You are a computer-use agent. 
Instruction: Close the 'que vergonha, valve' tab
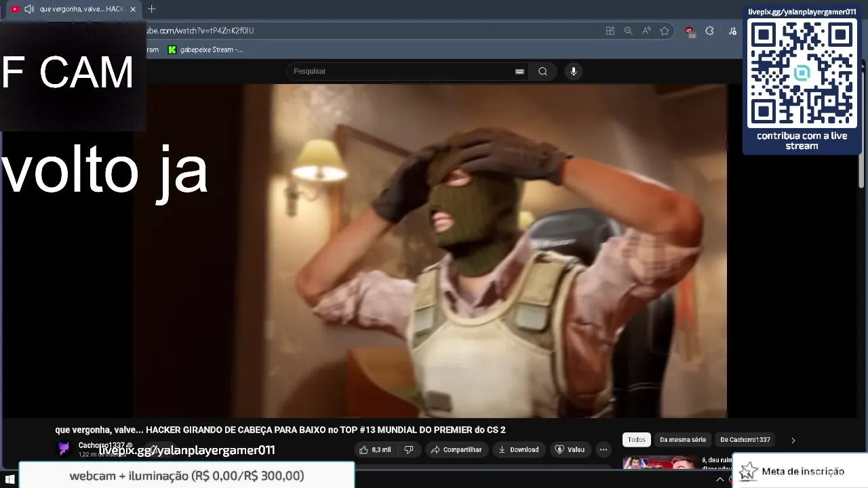click(x=133, y=9)
